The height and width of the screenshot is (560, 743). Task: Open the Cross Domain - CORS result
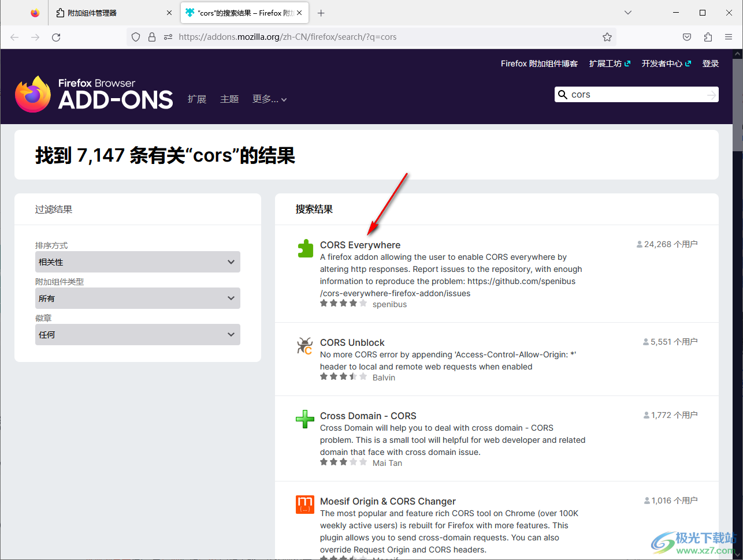[368, 416]
